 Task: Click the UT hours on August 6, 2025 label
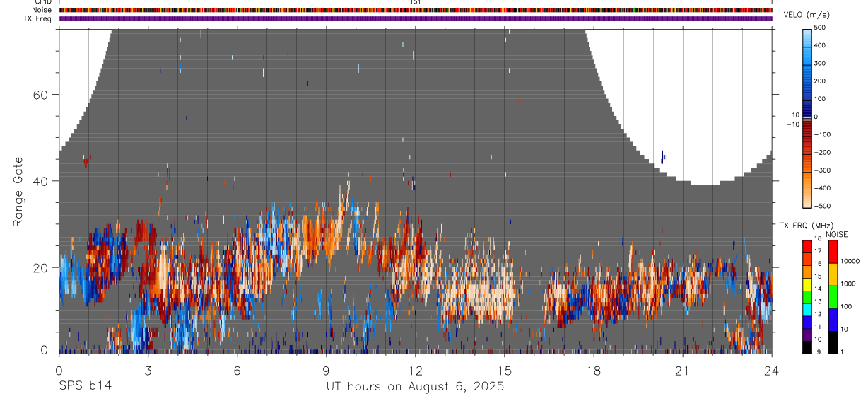(x=415, y=386)
